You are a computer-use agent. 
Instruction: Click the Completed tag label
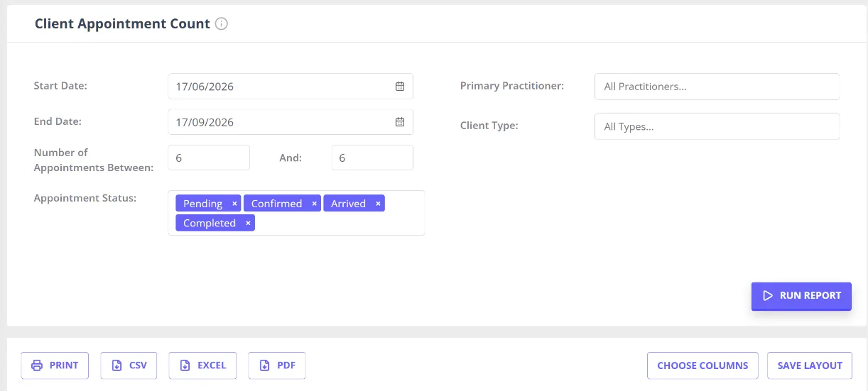pyautogui.click(x=209, y=223)
